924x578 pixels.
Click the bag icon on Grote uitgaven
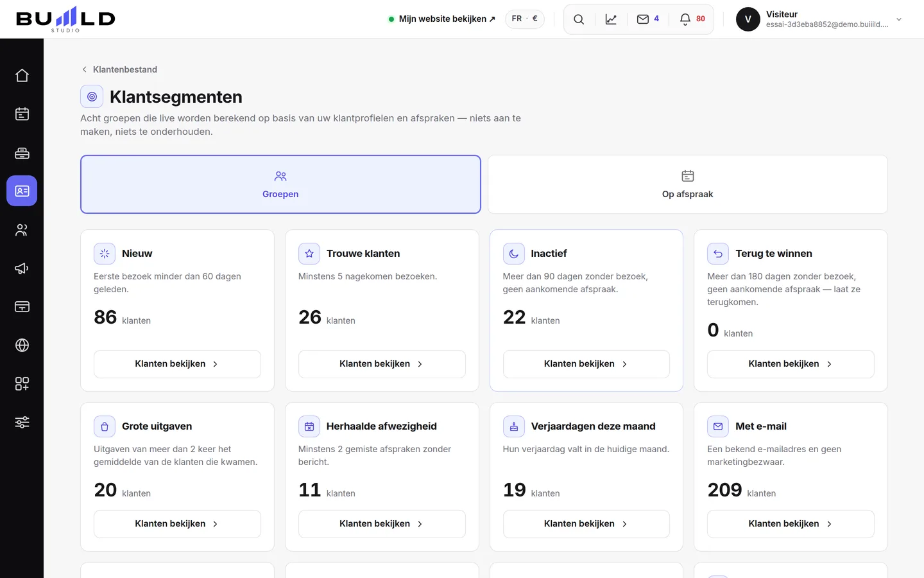click(x=105, y=426)
